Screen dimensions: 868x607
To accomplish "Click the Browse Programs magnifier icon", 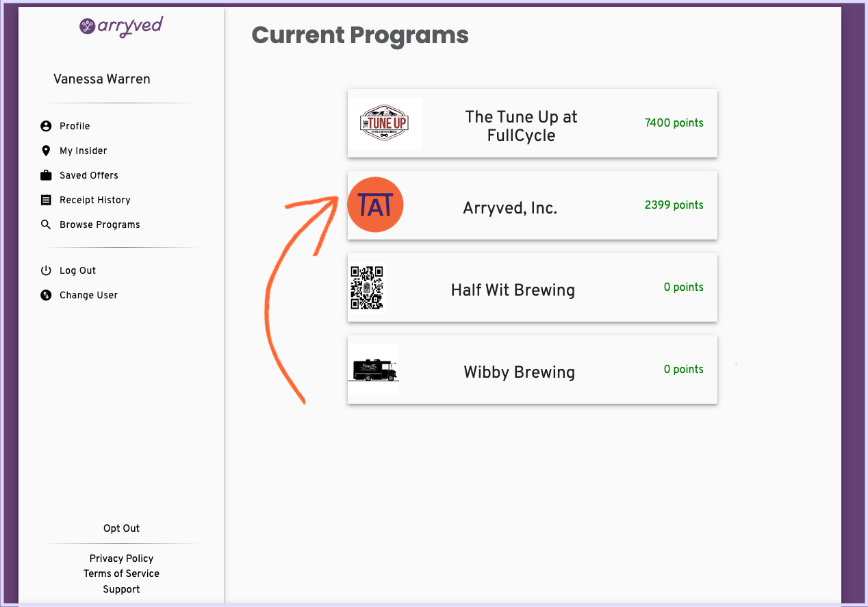I will tap(46, 224).
